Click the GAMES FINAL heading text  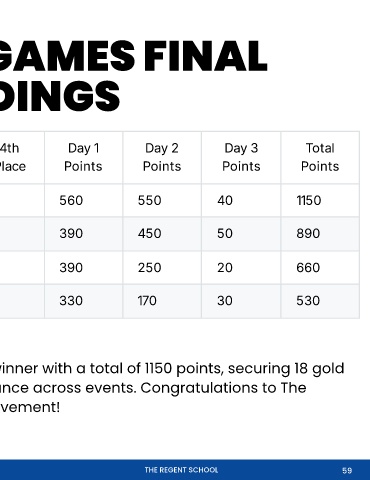click(x=132, y=56)
